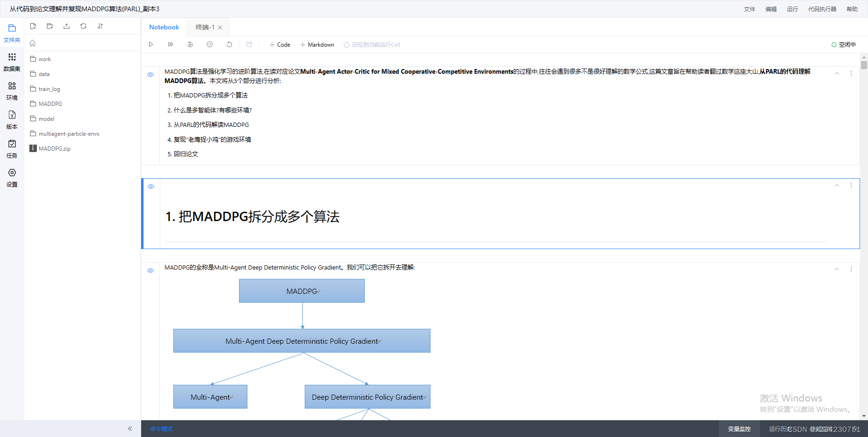Open the 环境 panel in sidebar
Screen dimensions: 868x437
click(x=12, y=91)
